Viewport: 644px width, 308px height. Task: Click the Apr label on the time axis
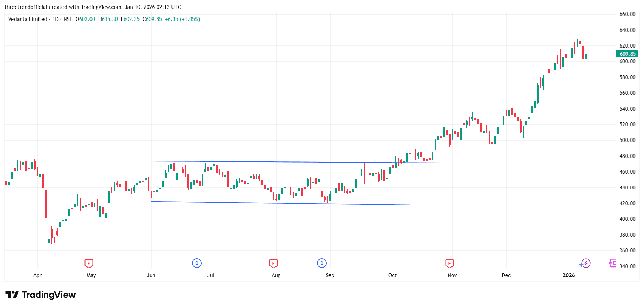37,275
